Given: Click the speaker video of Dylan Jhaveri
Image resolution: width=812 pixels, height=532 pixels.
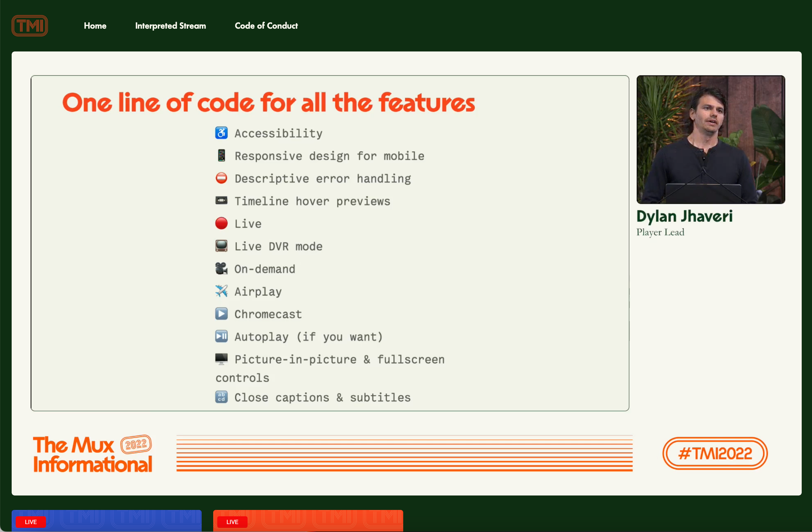Looking at the screenshot, I should pyautogui.click(x=711, y=140).
